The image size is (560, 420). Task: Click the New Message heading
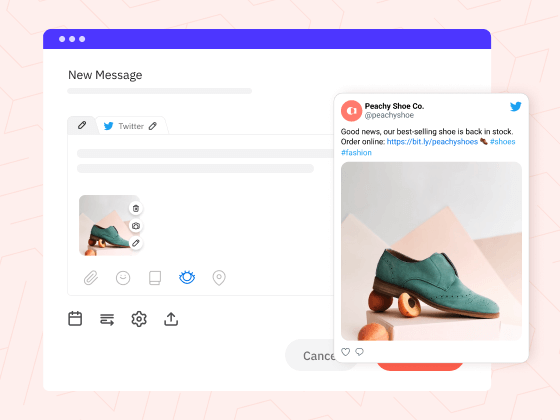coord(105,75)
